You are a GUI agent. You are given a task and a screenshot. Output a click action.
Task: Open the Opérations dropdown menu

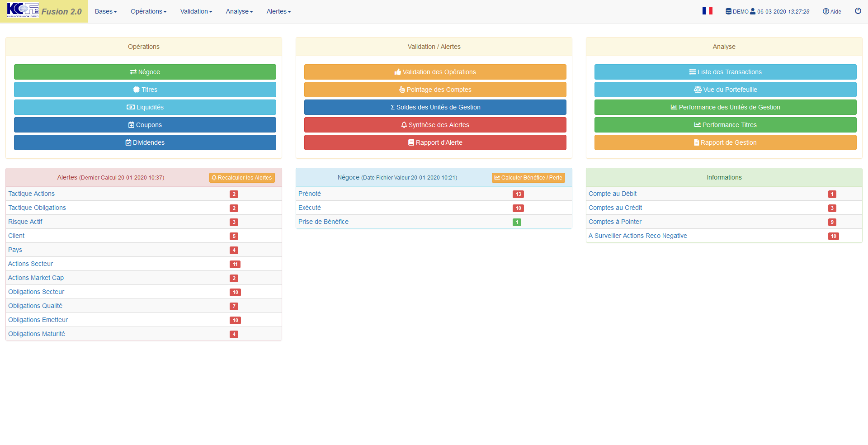tap(148, 11)
